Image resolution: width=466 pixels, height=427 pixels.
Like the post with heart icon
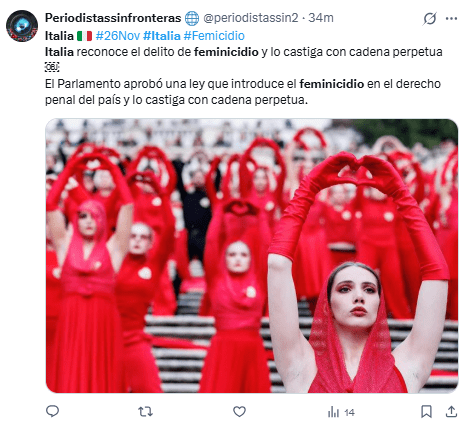click(239, 412)
